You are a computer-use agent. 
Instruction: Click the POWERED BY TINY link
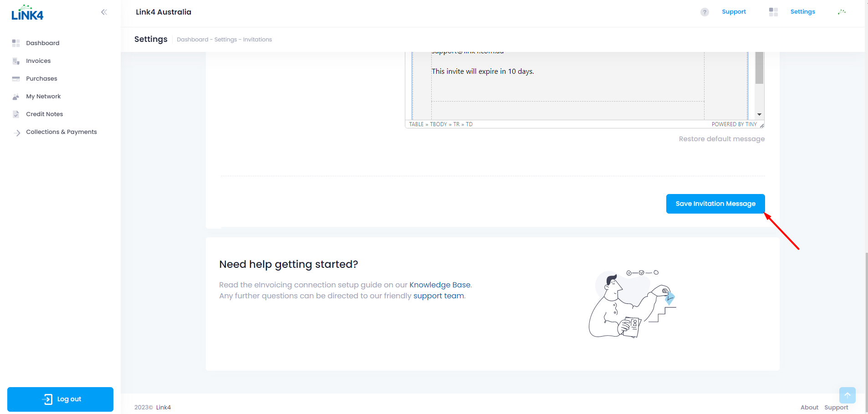tap(734, 124)
